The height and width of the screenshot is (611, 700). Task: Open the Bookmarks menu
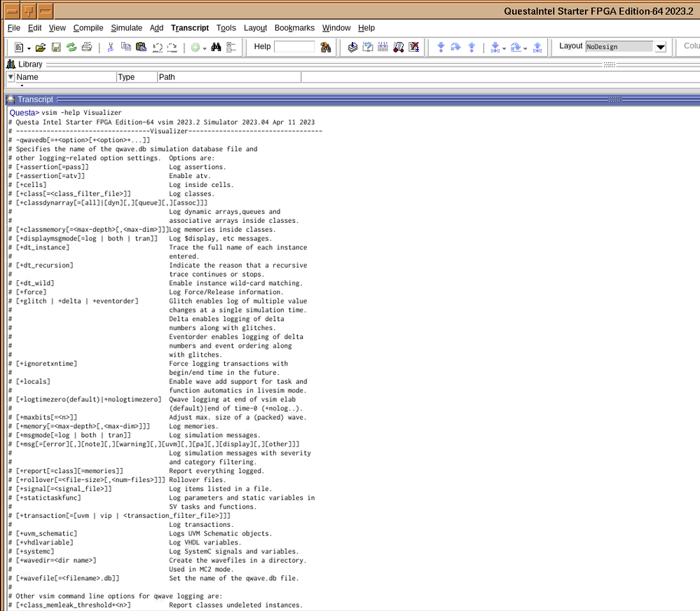pos(294,27)
